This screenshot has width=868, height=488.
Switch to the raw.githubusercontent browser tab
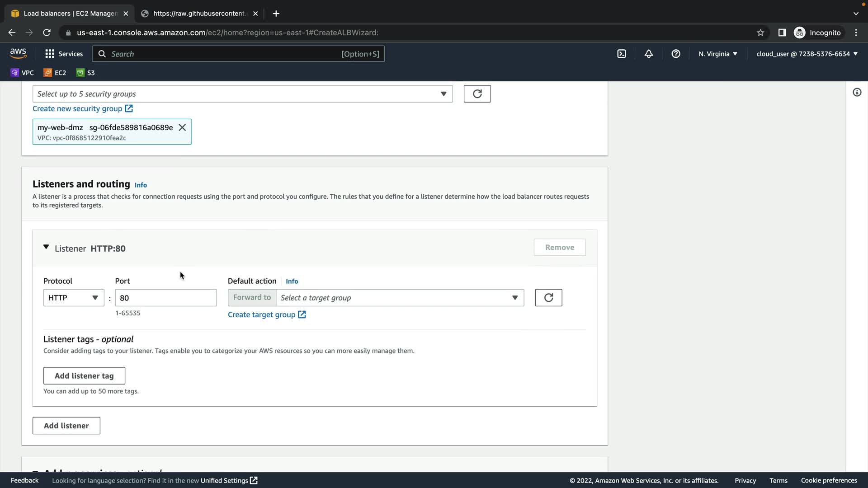(x=199, y=14)
